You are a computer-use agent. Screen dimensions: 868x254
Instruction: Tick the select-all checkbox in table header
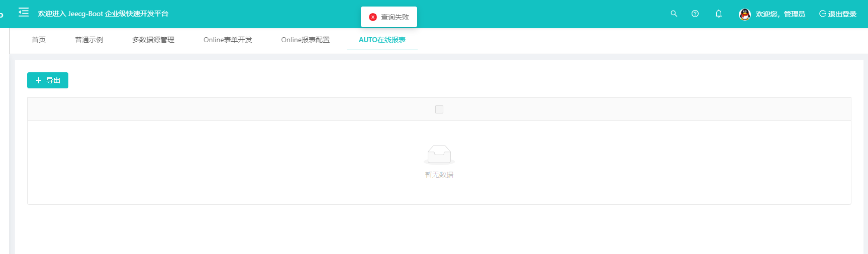[439, 109]
